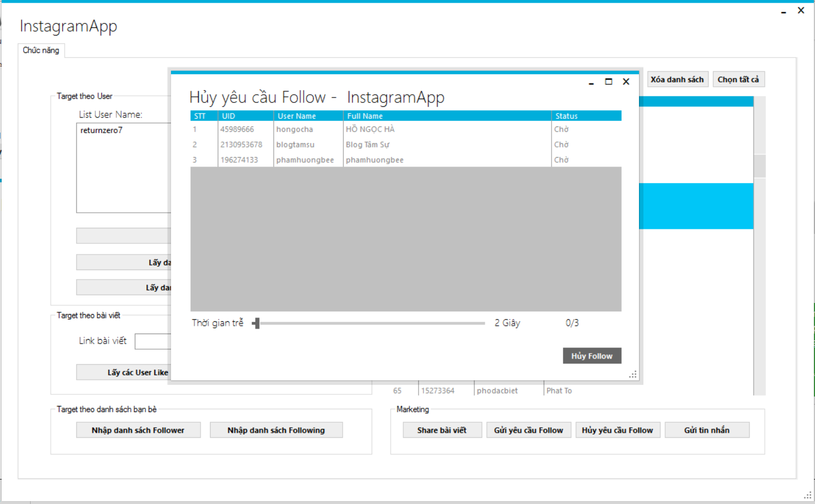Click the 0/3 progress counter
Viewport: 815px width, 504px height.
[572, 323]
